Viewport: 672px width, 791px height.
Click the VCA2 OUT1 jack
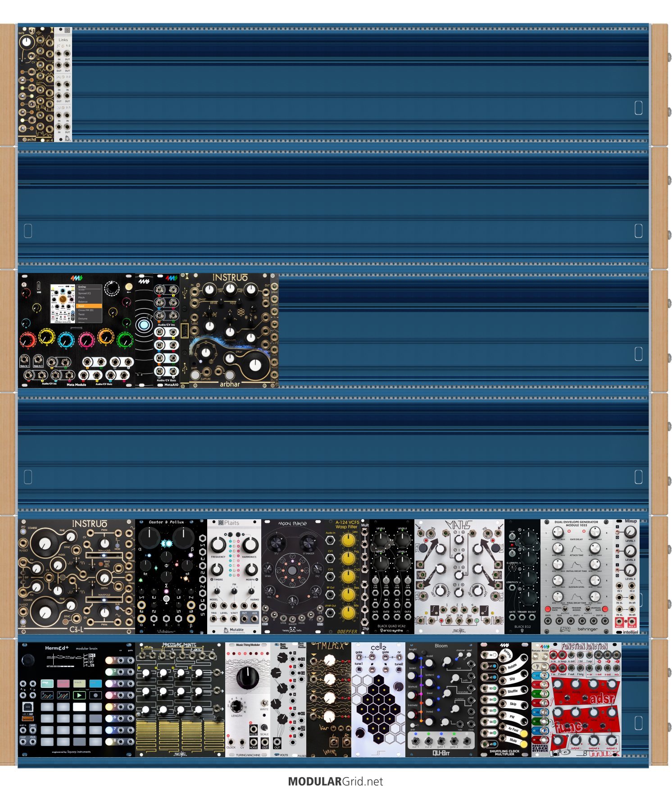(x=375, y=617)
